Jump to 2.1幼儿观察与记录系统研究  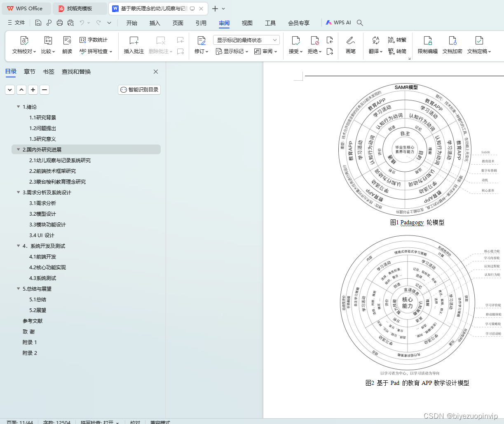(60, 160)
